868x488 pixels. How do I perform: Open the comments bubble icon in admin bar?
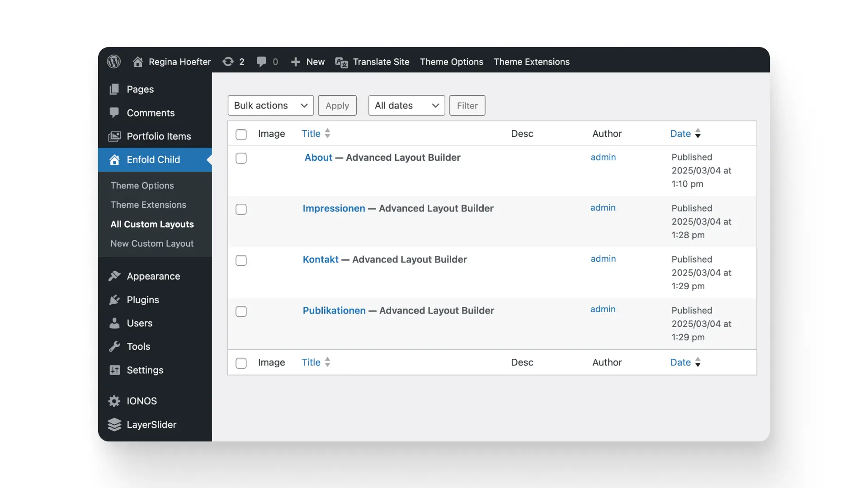[x=261, y=61]
